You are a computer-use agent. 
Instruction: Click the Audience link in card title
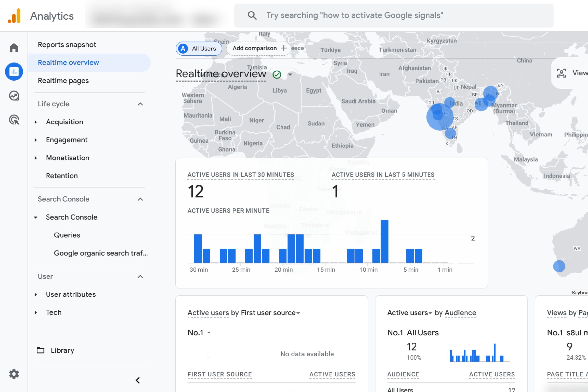[x=460, y=313]
